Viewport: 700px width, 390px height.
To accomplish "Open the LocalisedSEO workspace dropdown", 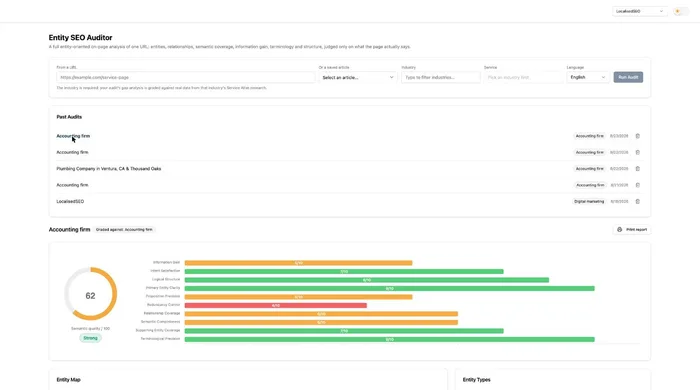I will pyautogui.click(x=639, y=11).
